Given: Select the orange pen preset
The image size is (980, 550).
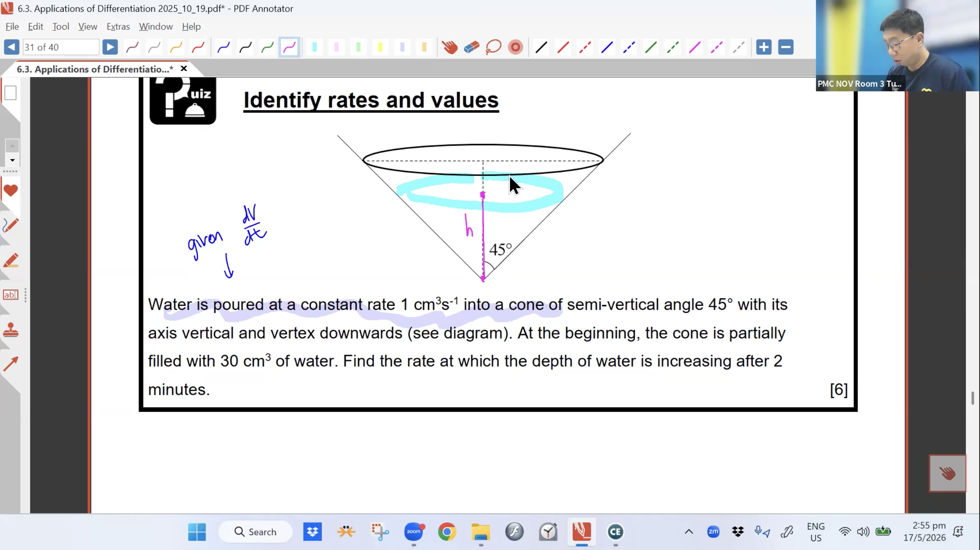Looking at the screenshot, I should (176, 47).
